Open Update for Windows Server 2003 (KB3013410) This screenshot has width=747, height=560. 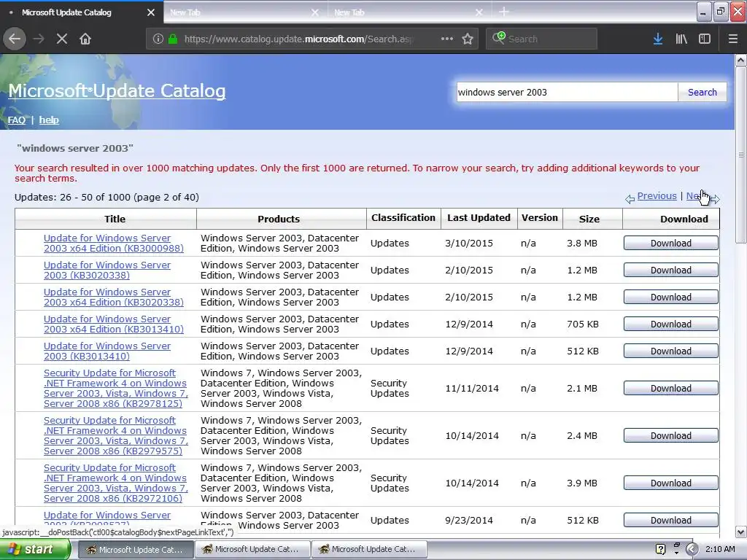pos(107,351)
